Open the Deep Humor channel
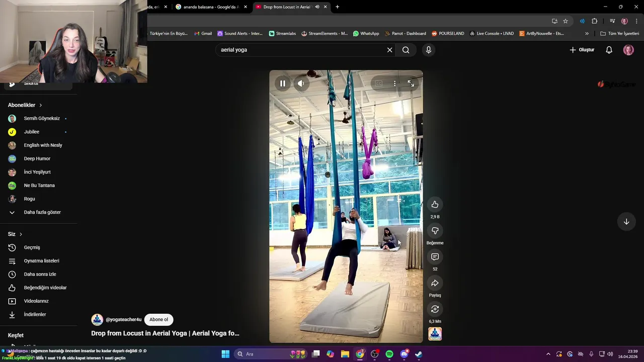 [38, 159]
